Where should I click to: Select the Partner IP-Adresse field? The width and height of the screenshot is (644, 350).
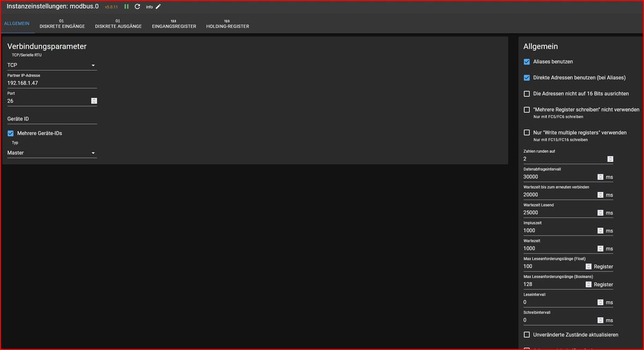(52, 83)
